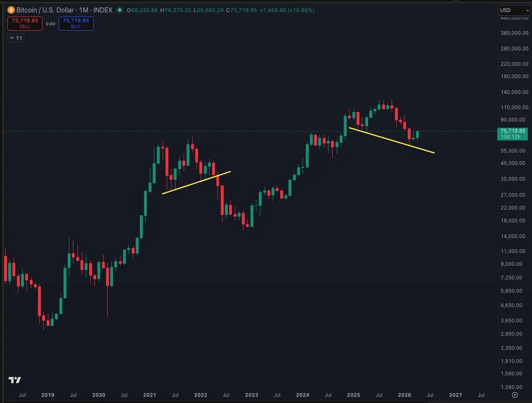Click the 2025 time axis label
The width and height of the screenshot is (532, 403).
pyautogui.click(x=353, y=395)
